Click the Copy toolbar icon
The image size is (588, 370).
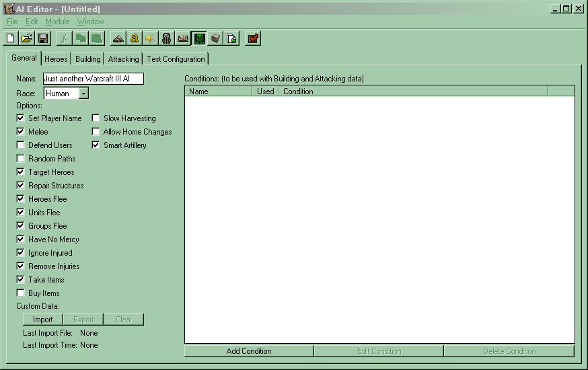[x=80, y=38]
